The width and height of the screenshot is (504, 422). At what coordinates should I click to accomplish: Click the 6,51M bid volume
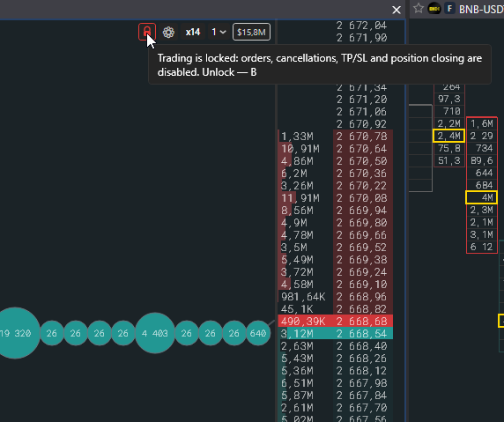tap(297, 383)
